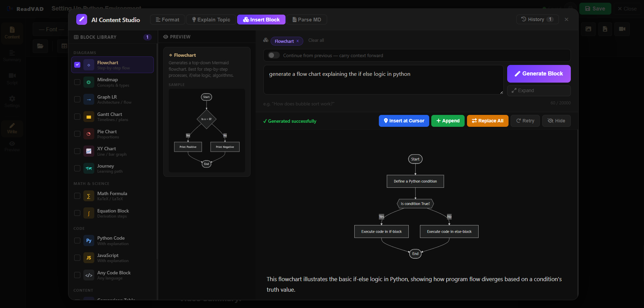Switch to the Explain Topic tab
The height and width of the screenshot is (308, 644).
click(x=211, y=20)
